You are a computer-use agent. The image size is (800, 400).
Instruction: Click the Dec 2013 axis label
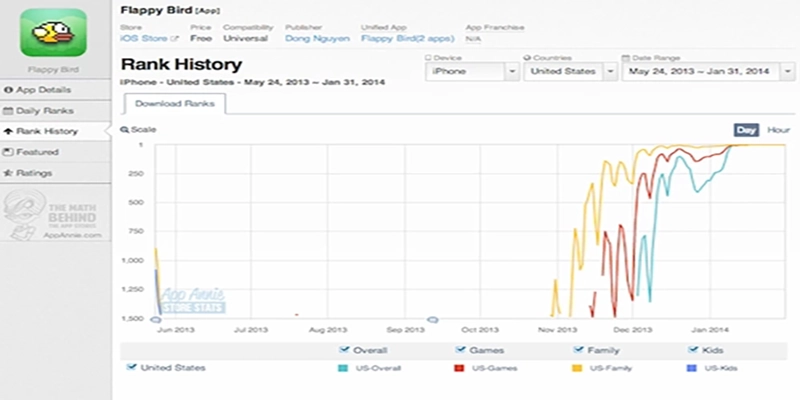click(x=633, y=330)
